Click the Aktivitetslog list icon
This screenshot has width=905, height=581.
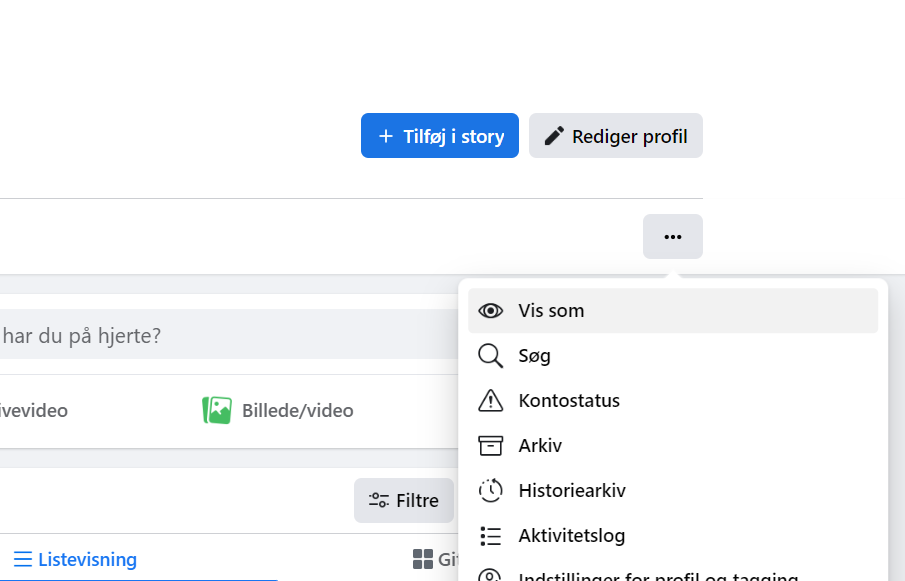coord(490,535)
